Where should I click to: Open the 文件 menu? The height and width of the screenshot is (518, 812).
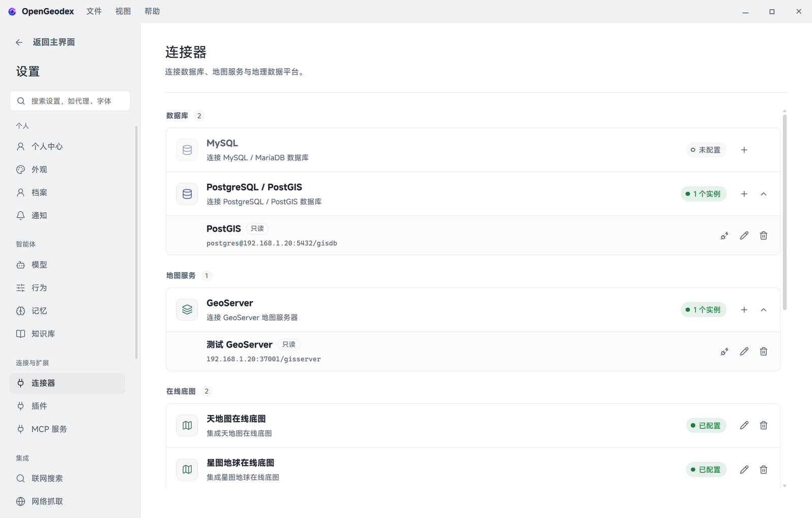(94, 11)
